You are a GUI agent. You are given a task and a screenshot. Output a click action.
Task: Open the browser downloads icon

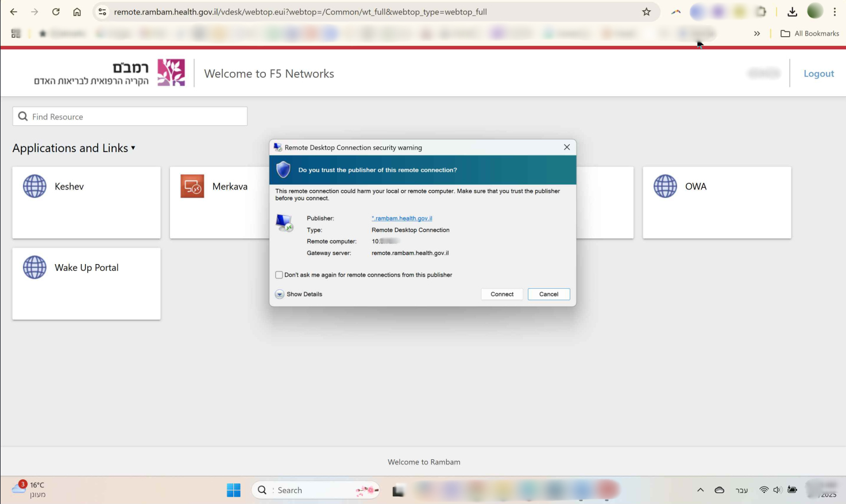point(792,11)
